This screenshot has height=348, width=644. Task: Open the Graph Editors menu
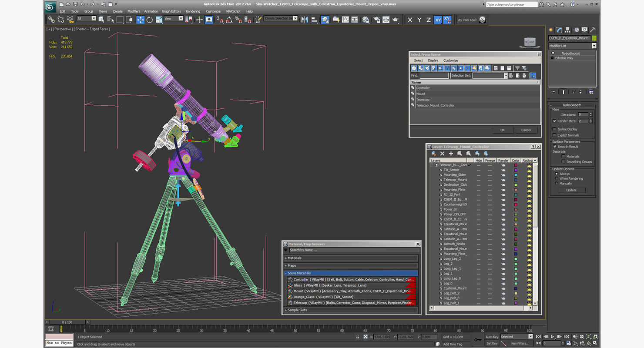pyautogui.click(x=171, y=11)
